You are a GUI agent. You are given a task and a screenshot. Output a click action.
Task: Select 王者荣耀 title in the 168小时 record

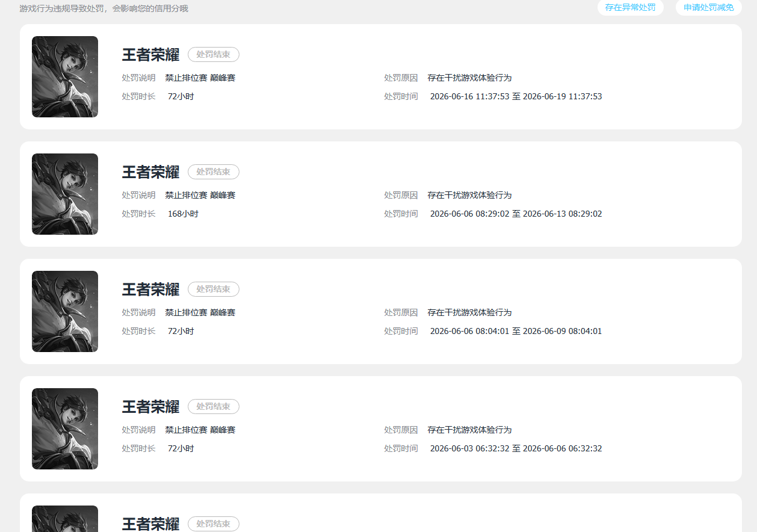pyautogui.click(x=150, y=172)
